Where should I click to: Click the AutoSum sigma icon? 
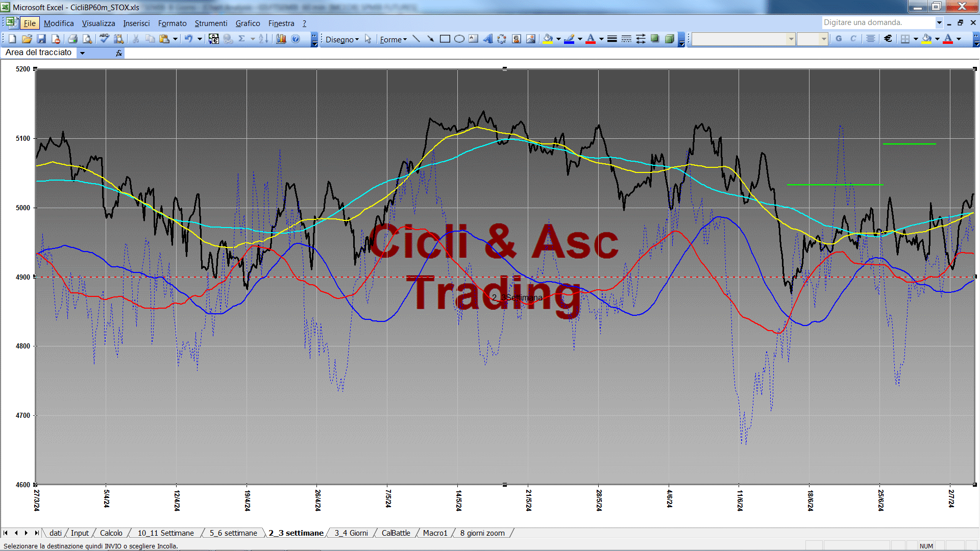(242, 39)
